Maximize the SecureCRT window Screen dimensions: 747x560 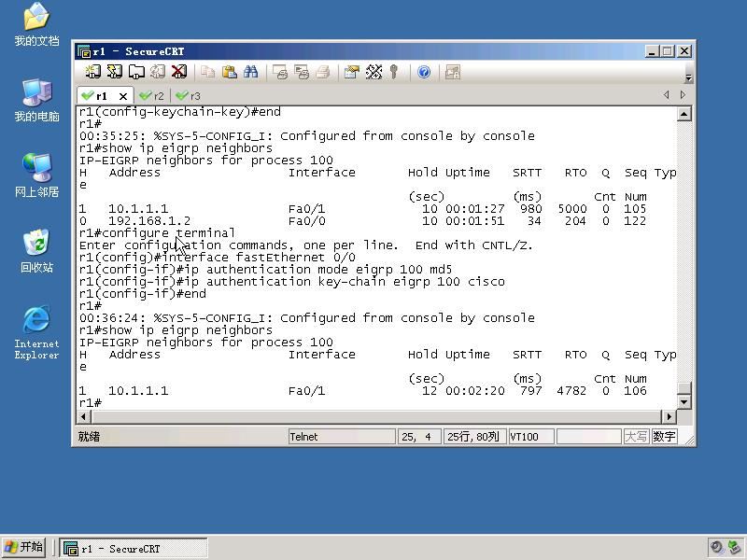[668, 51]
